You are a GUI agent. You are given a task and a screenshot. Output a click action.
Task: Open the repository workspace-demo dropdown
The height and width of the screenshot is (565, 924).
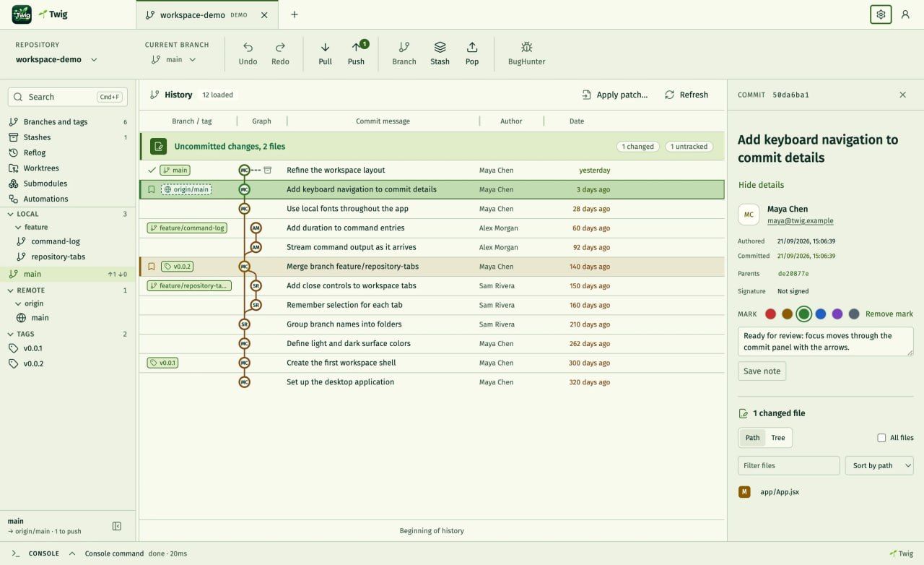(x=56, y=59)
